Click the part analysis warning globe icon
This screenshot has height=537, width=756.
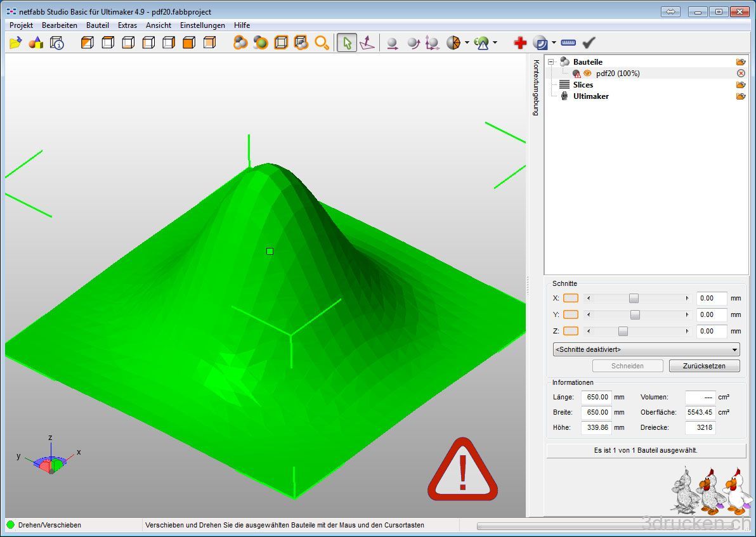pyautogui.click(x=481, y=43)
